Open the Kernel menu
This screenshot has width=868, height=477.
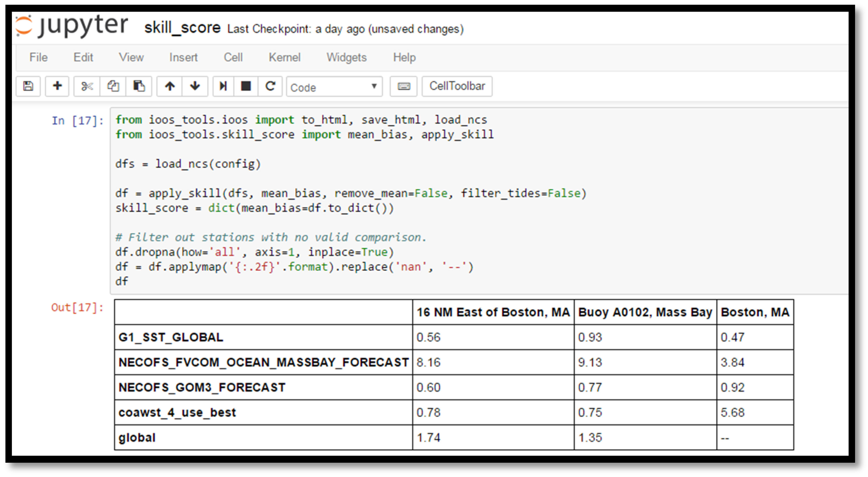coord(284,57)
